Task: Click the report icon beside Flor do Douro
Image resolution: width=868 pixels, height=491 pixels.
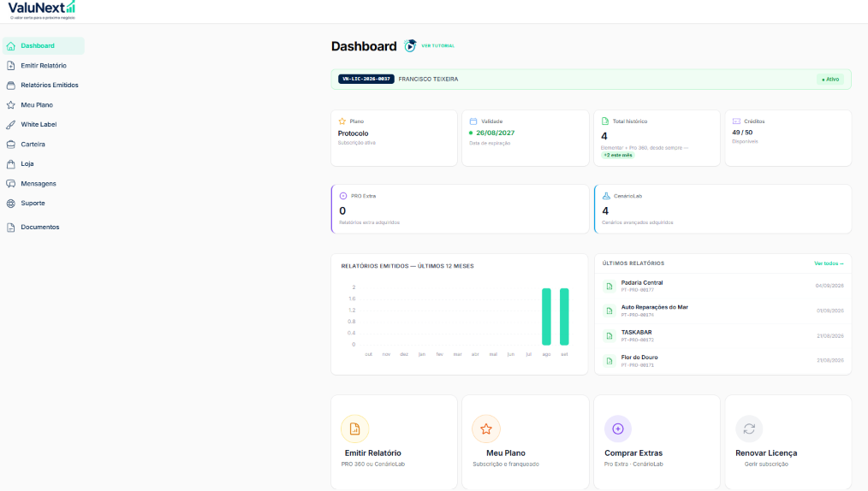Action: pyautogui.click(x=609, y=360)
